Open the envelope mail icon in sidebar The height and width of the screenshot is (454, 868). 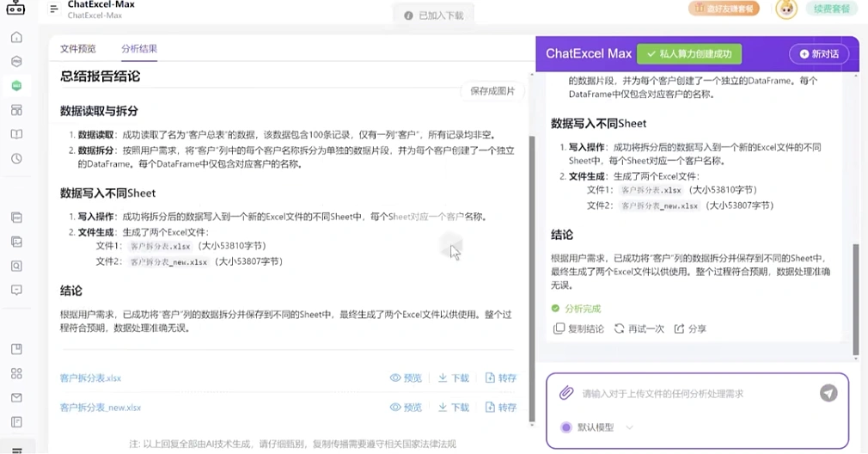[x=16, y=397]
